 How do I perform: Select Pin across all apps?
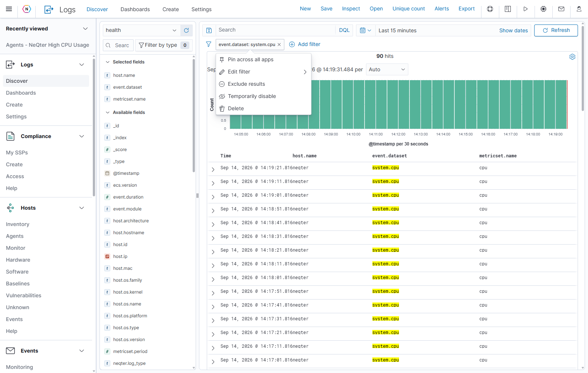[264, 59]
